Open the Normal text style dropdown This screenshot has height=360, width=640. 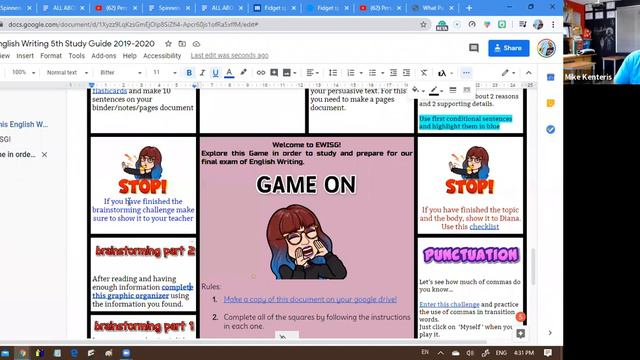67,73
